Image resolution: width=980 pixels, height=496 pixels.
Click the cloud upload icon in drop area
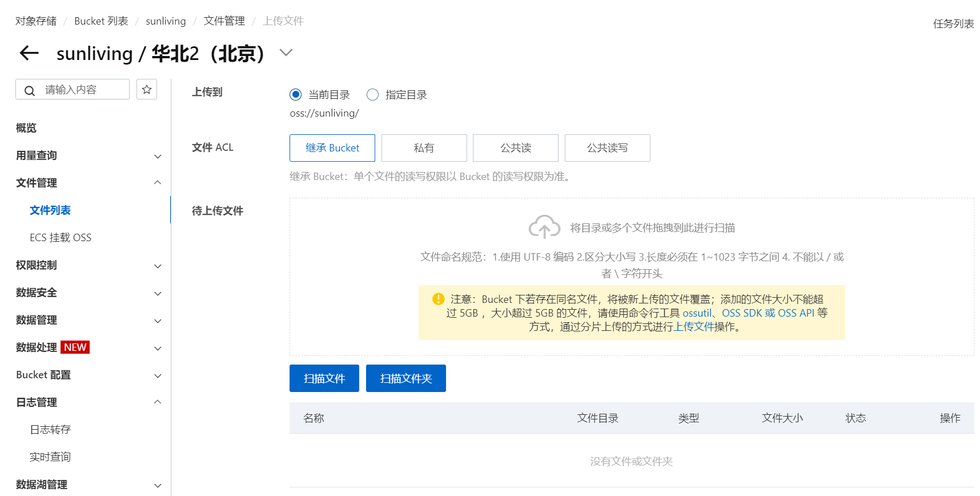click(544, 227)
